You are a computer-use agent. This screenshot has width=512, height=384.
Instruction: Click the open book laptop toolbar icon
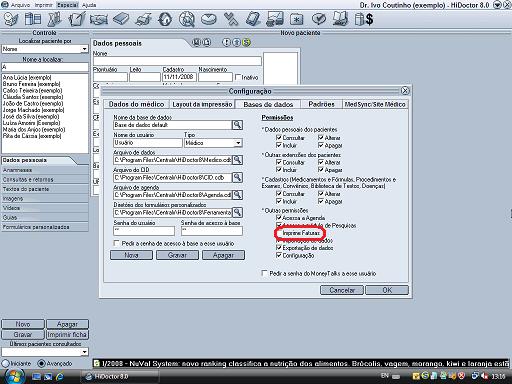pyautogui.click(x=340, y=19)
